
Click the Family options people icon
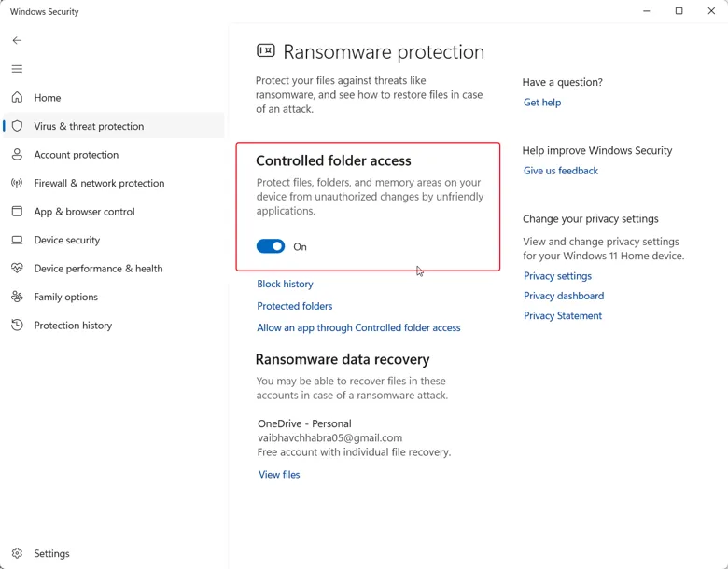click(17, 297)
